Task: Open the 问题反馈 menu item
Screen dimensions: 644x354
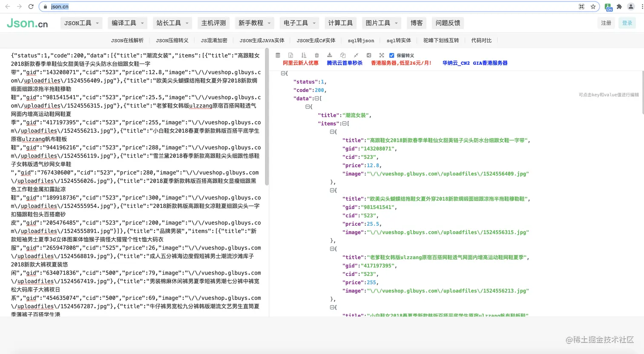Action: 448,23
